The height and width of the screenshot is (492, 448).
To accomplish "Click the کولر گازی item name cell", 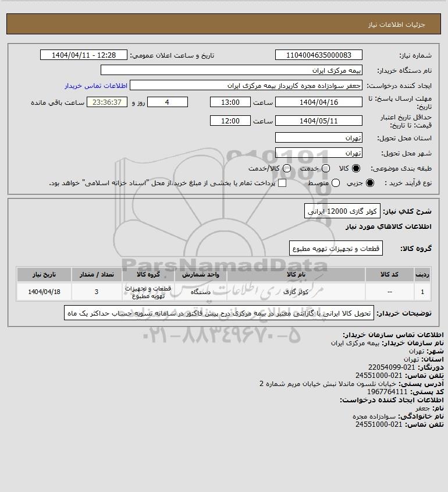I will 296,292.
